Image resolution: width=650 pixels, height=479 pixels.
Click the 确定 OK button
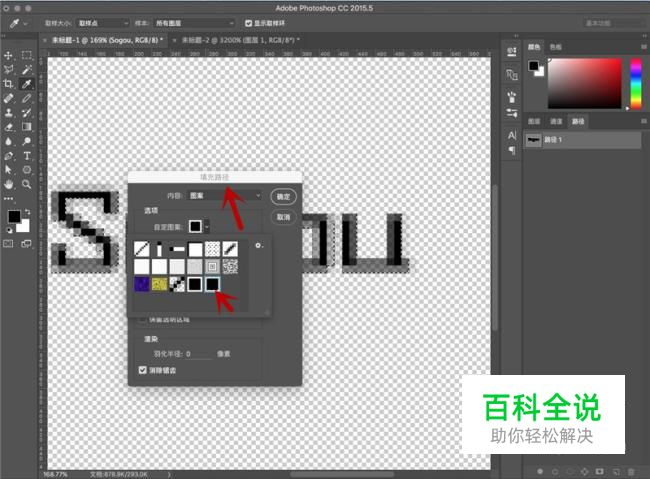click(284, 197)
